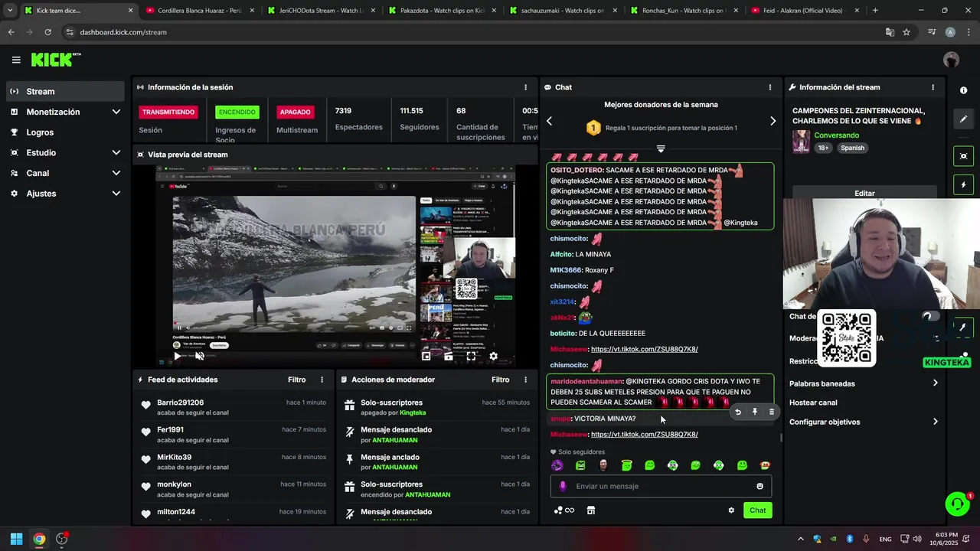Click the Editar stream info button

[x=864, y=193]
